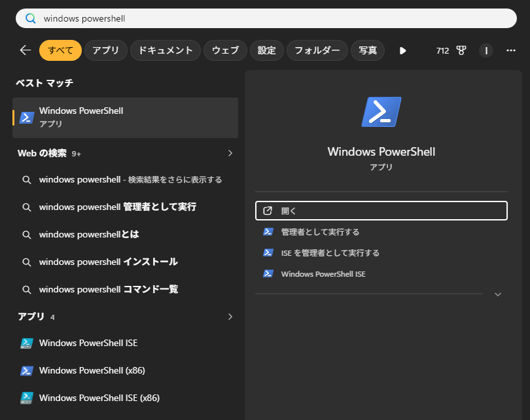Expand more actions with the down chevron
Screen dimensions: 530x420
(497, 294)
